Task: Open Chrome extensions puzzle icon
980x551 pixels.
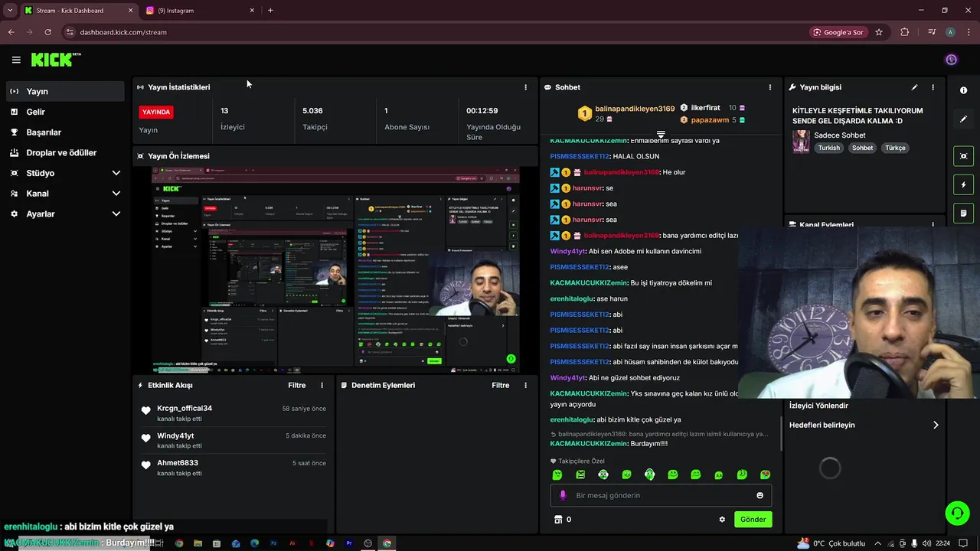Action: pos(905,32)
